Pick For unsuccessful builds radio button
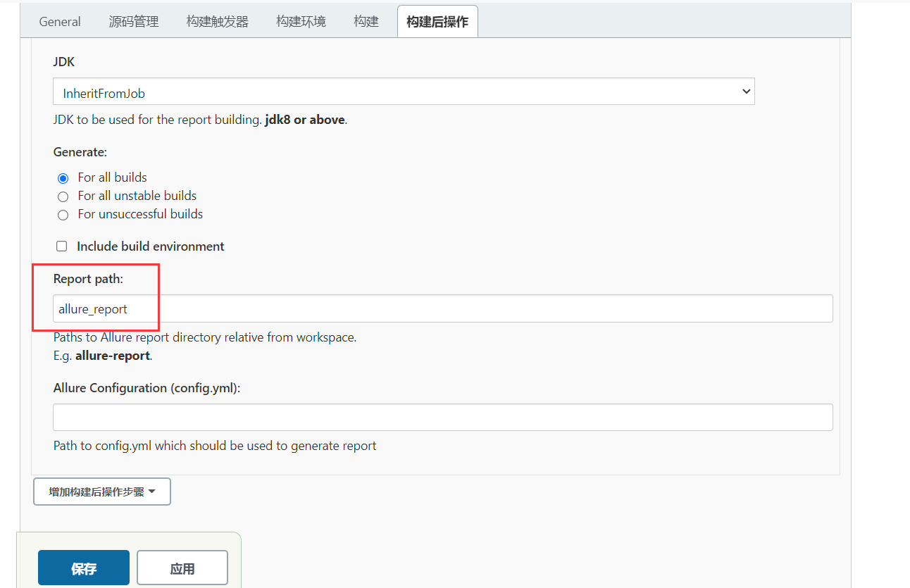The width and height of the screenshot is (910, 588). point(63,215)
